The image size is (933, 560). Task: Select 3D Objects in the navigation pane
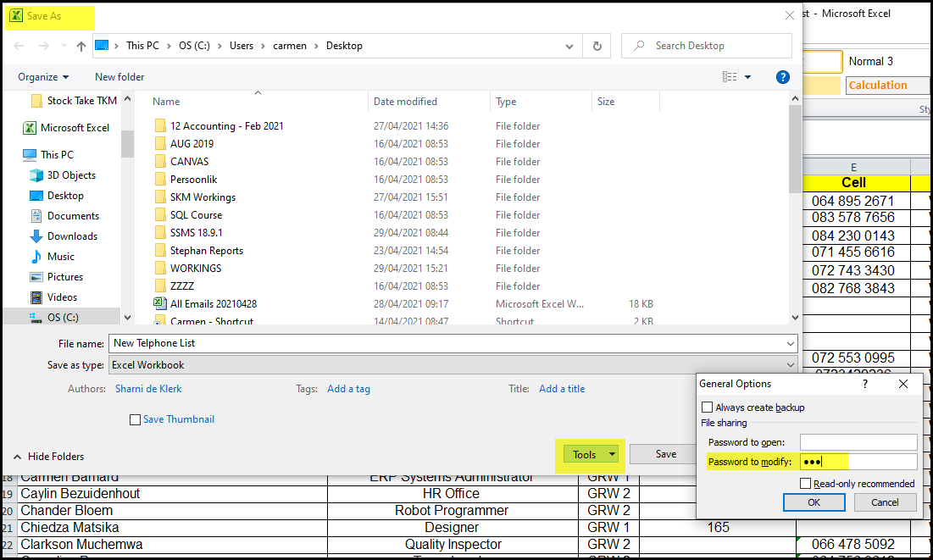(x=71, y=175)
